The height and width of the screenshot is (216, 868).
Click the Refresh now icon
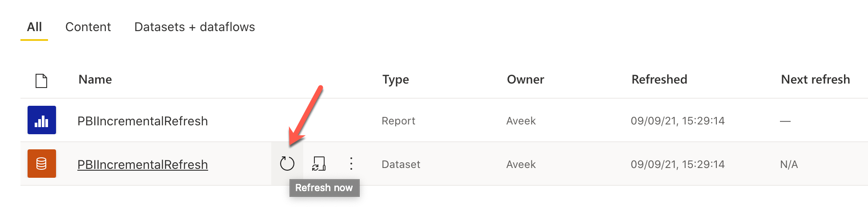point(287,164)
